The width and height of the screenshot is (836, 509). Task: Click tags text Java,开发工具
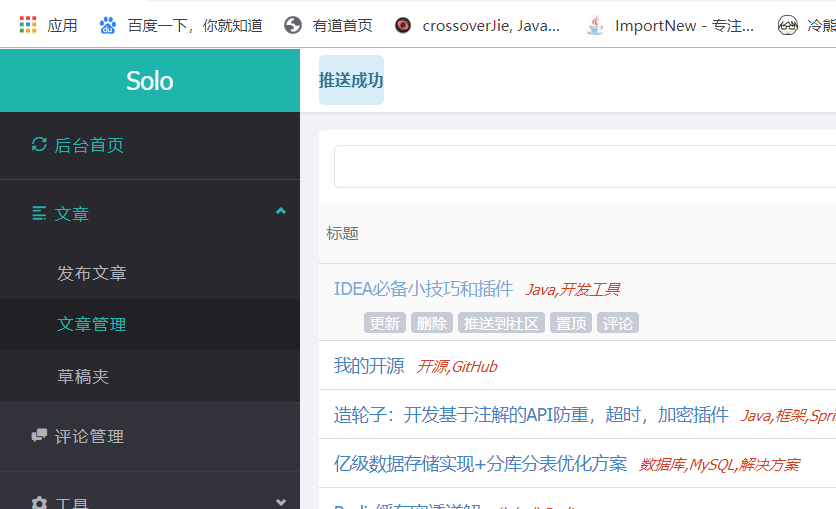(x=573, y=289)
